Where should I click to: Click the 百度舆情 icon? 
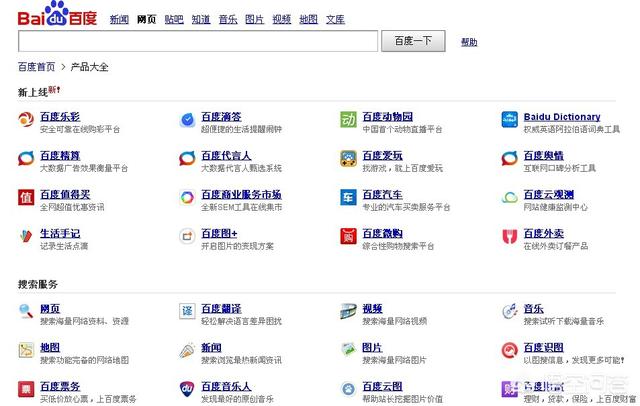click(509, 158)
